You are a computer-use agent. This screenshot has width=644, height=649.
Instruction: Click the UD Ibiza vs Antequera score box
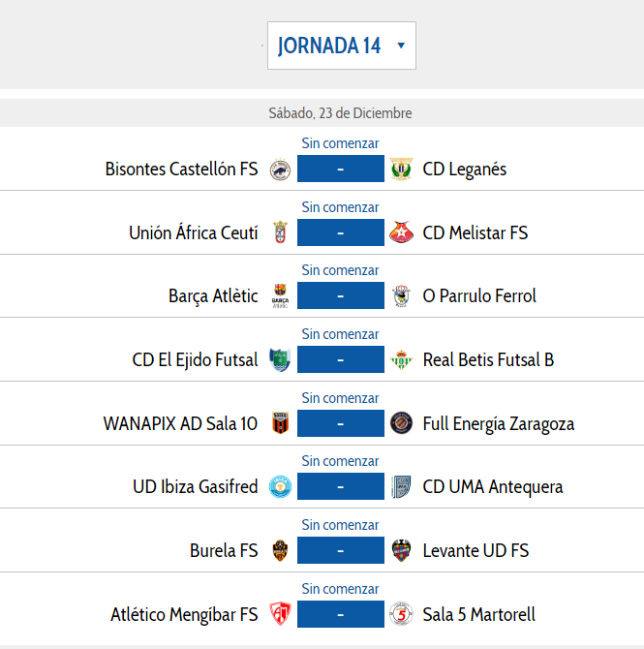point(341,487)
